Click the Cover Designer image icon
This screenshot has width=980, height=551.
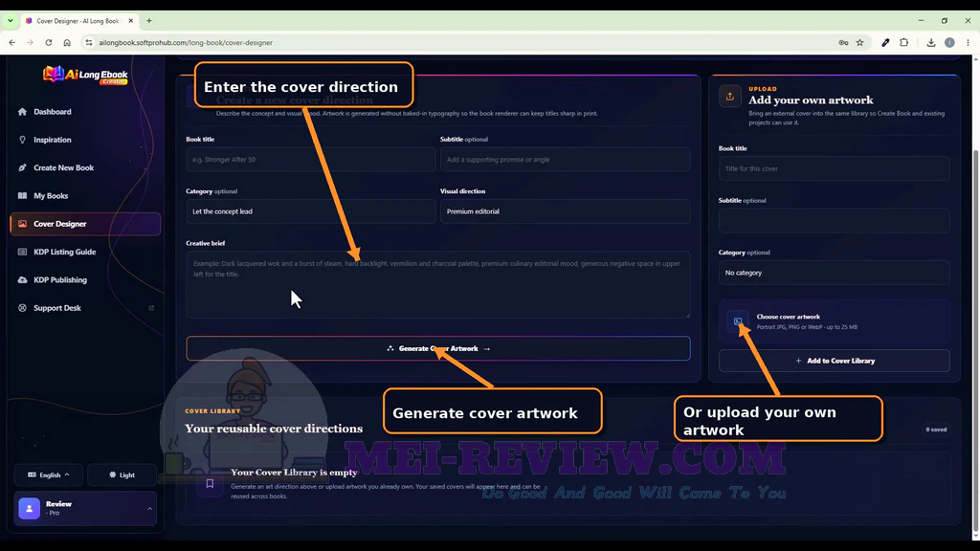[x=23, y=224]
